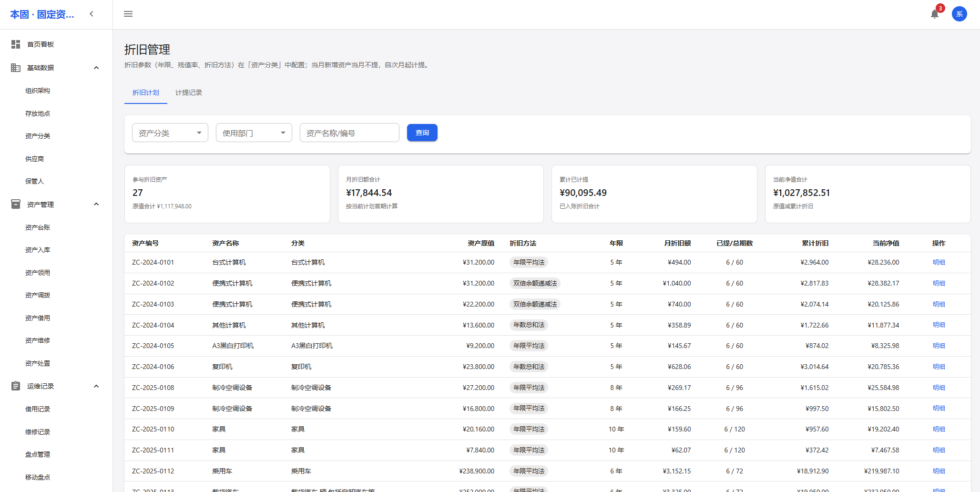The width and height of the screenshot is (980, 492).
Task: Open 资产借用 in the sidebar
Action: coord(38,318)
